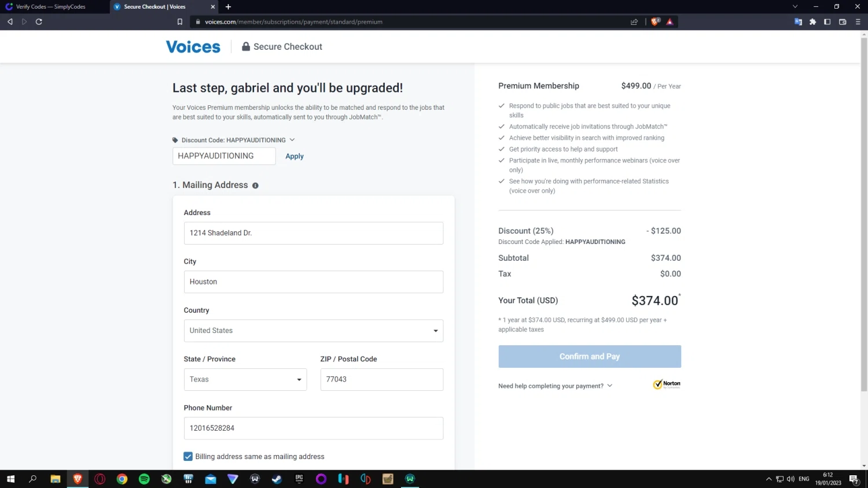Open the tab search dropdown arrow
The height and width of the screenshot is (488, 868).
click(x=795, y=7)
